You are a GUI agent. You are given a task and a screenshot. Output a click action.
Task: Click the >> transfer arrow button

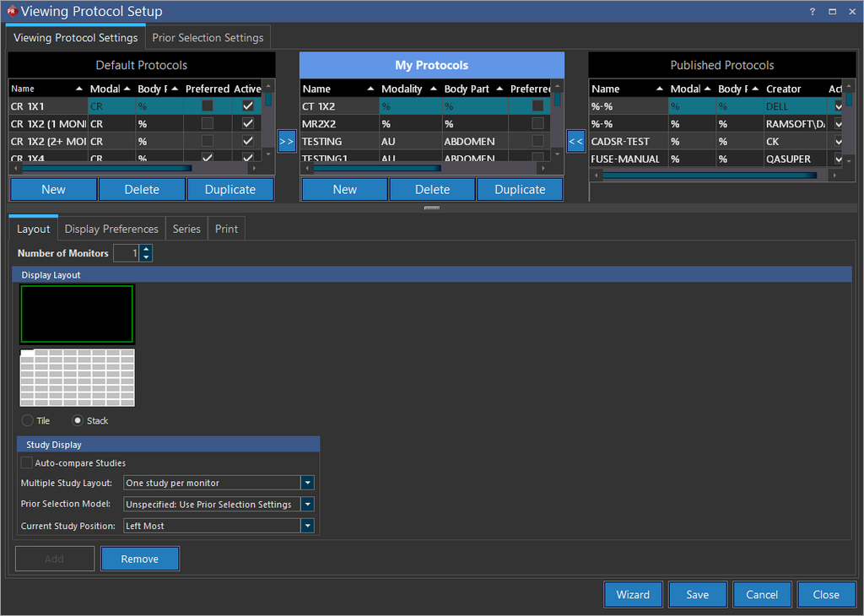(x=287, y=142)
